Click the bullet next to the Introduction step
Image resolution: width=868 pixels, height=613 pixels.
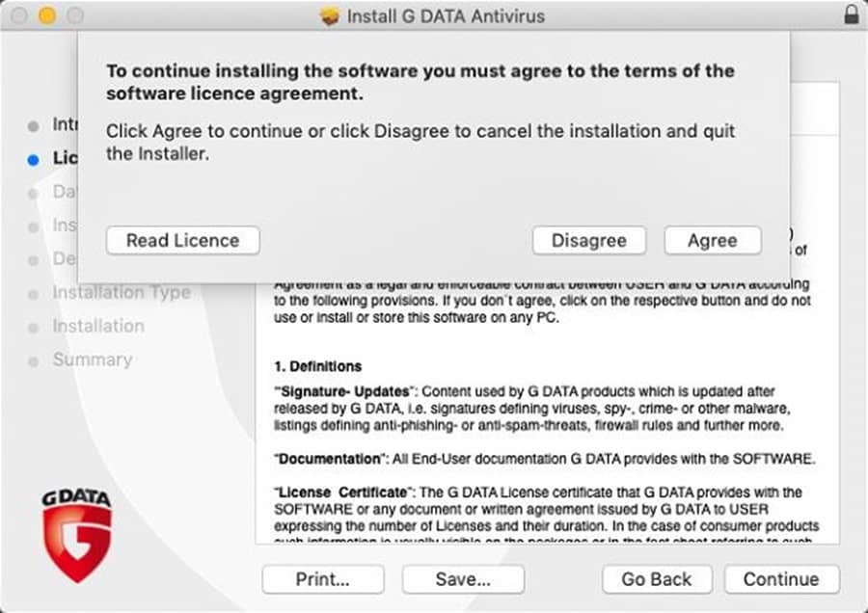tap(34, 125)
